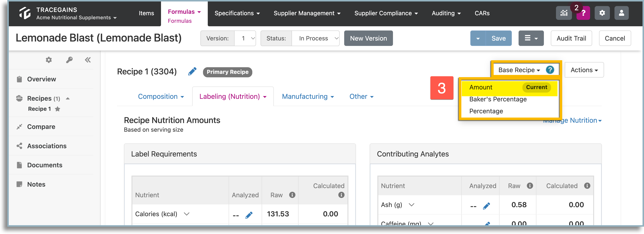Open the Composition tab
Viewport: 644px width, 234px height.
(161, 96)
